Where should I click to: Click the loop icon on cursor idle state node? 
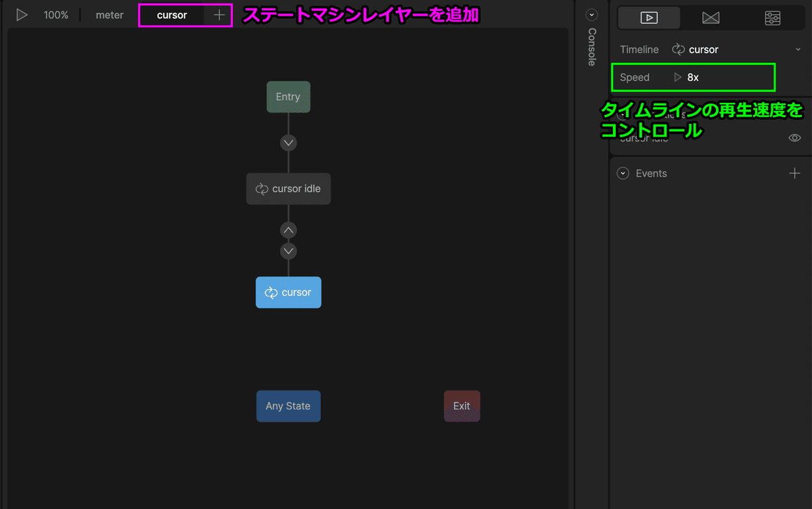coord(261,189)
